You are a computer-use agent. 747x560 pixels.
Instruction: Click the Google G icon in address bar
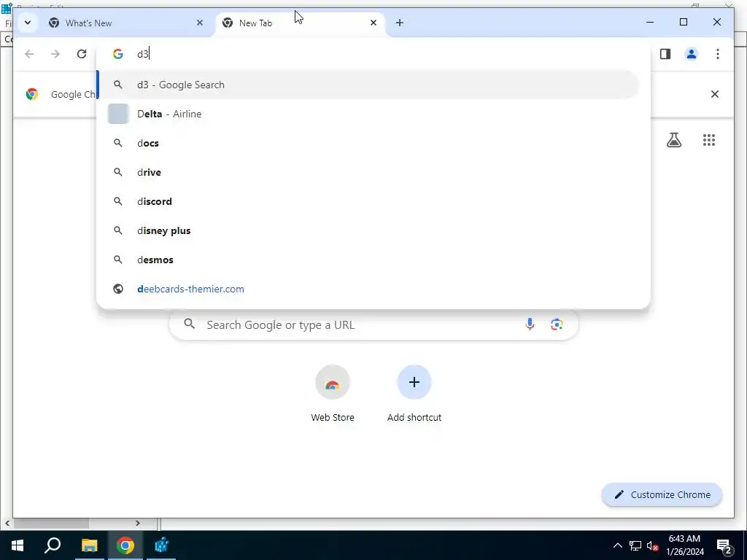pos(117,54)
